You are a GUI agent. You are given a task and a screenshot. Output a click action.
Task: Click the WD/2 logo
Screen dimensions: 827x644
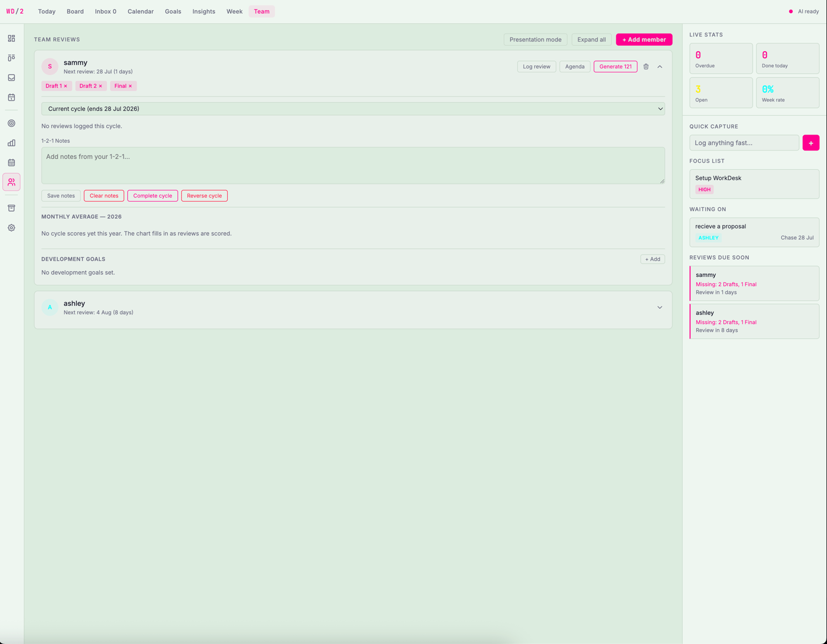tap(15, 12)
